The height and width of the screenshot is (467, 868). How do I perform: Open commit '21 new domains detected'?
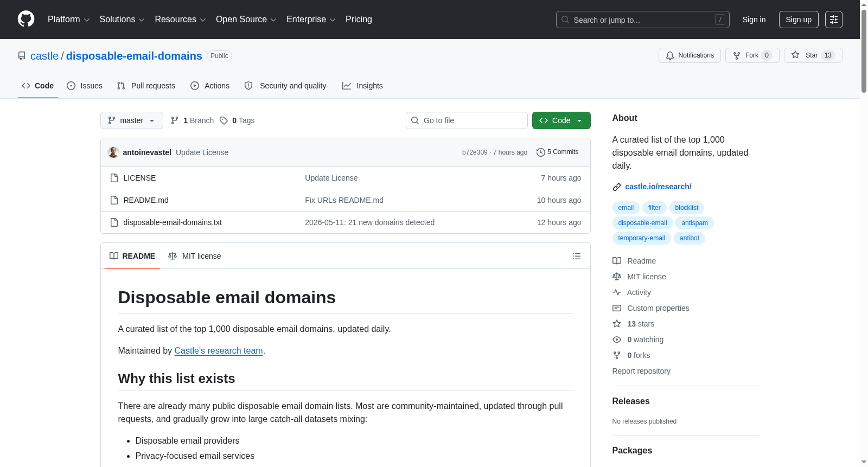pyautogui.click(x=369, y=222)
